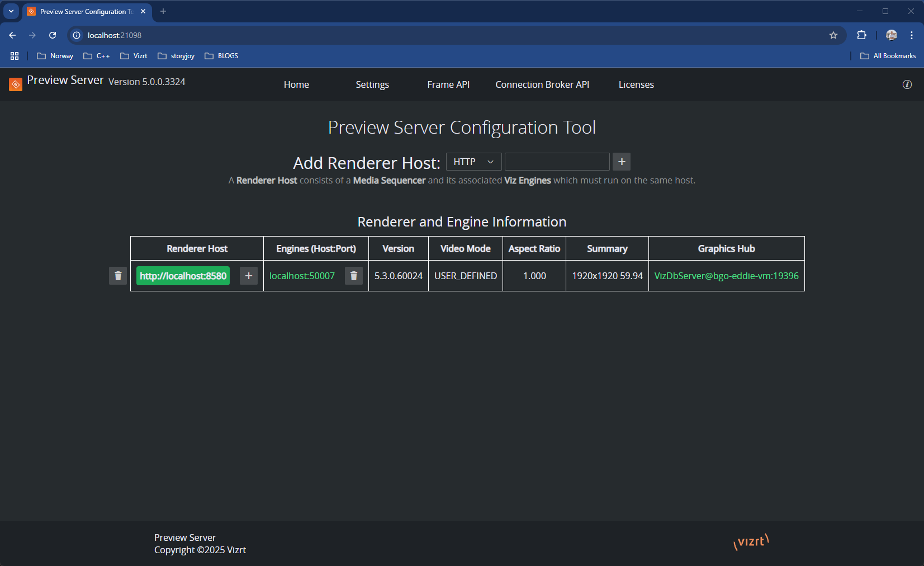Remove the localhost:50007 engine
This screenshot has width=924, height=566.
[x=354, y=276]
